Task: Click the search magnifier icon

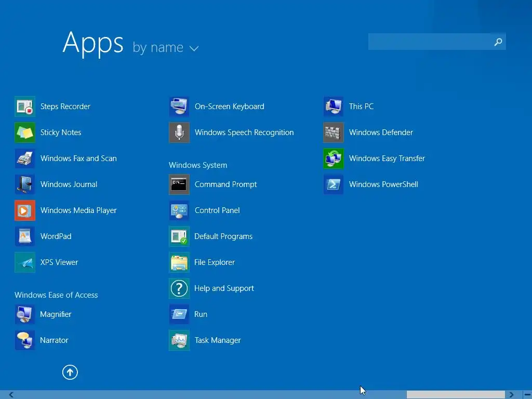Action: (x=498, y=42)
